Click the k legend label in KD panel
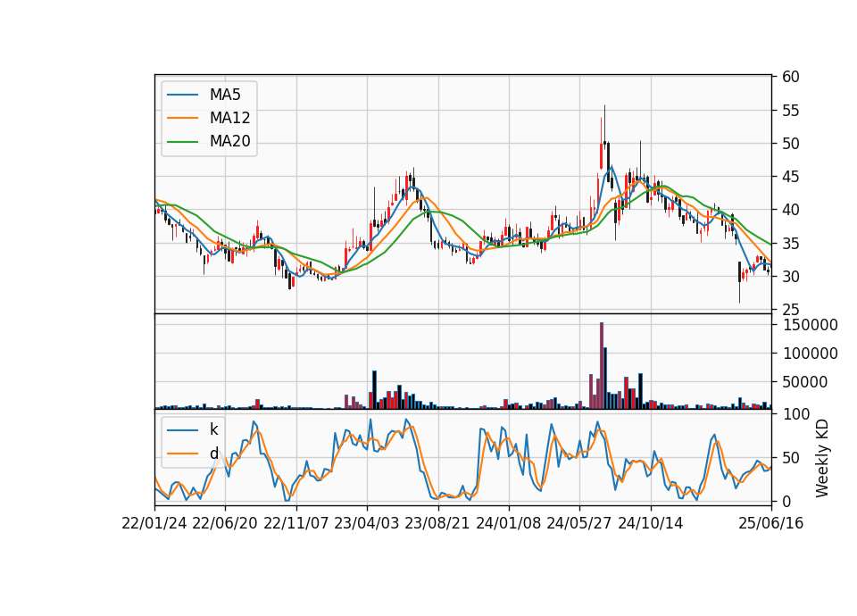The width and height of the screenshot is (857, 616). [213, 429]
